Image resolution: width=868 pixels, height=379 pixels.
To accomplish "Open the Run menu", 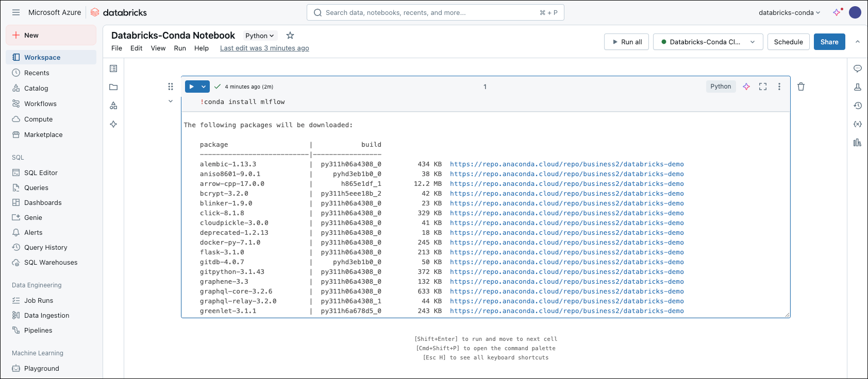I will [180, 48].
